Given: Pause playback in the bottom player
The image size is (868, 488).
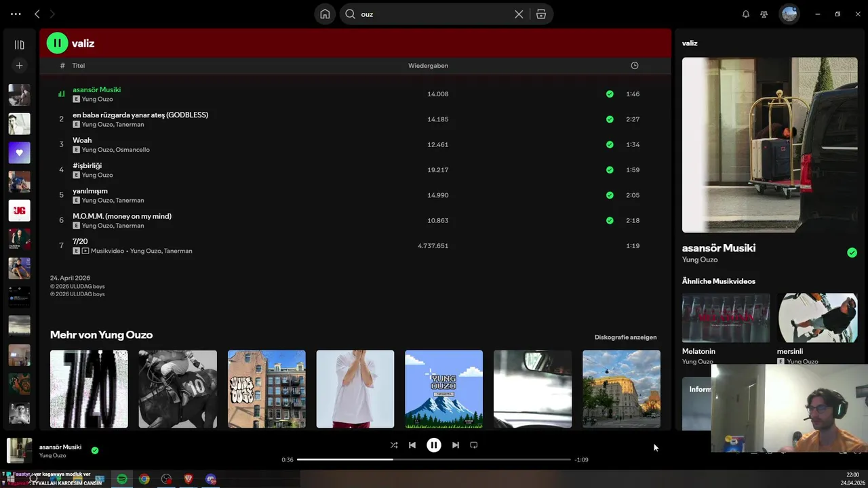Looking at the screenshot, I should (x=434, y=445).
